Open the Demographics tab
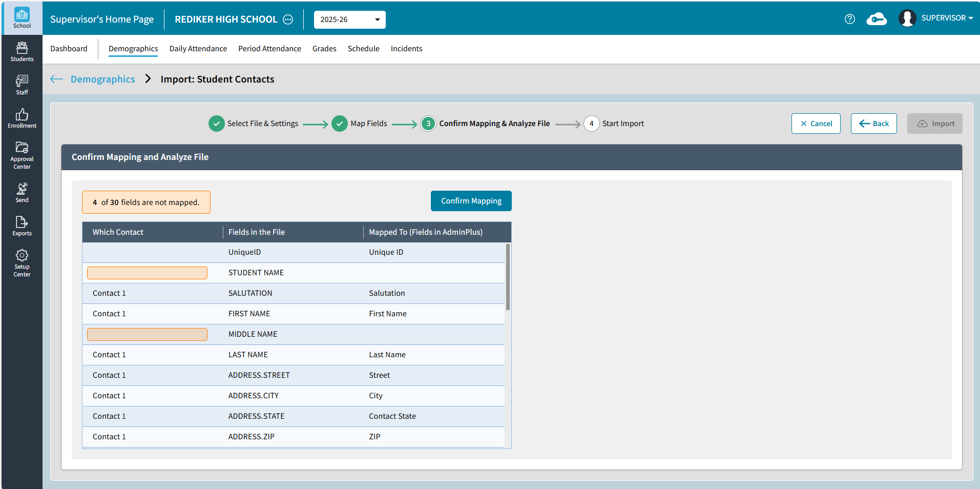 [x=133, y=49]
